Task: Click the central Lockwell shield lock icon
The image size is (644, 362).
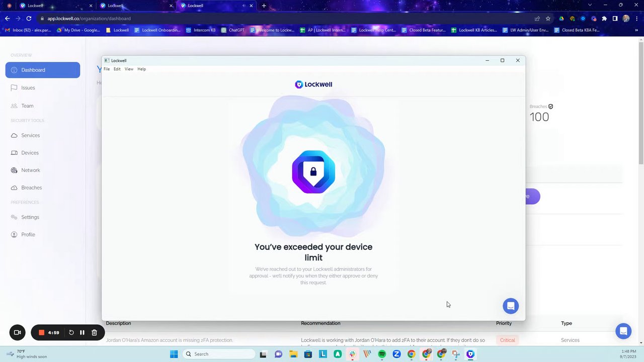Action: 313,171
